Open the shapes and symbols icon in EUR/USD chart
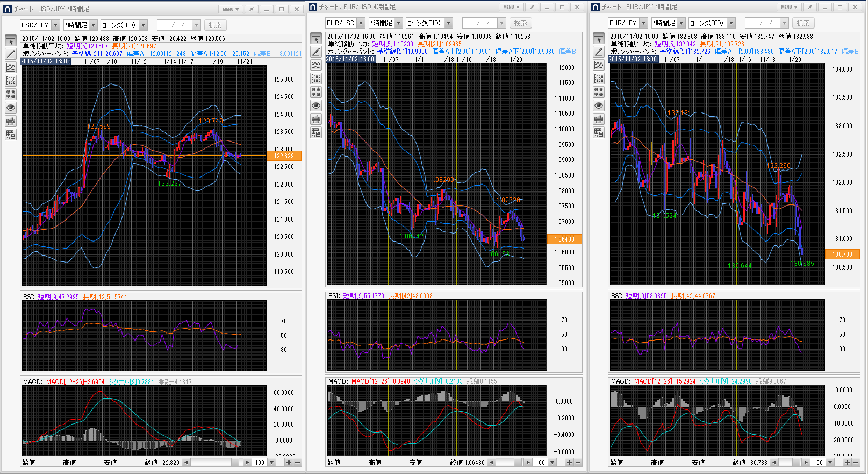The height and width of the screenshot is (474, 868). [316, 92]
